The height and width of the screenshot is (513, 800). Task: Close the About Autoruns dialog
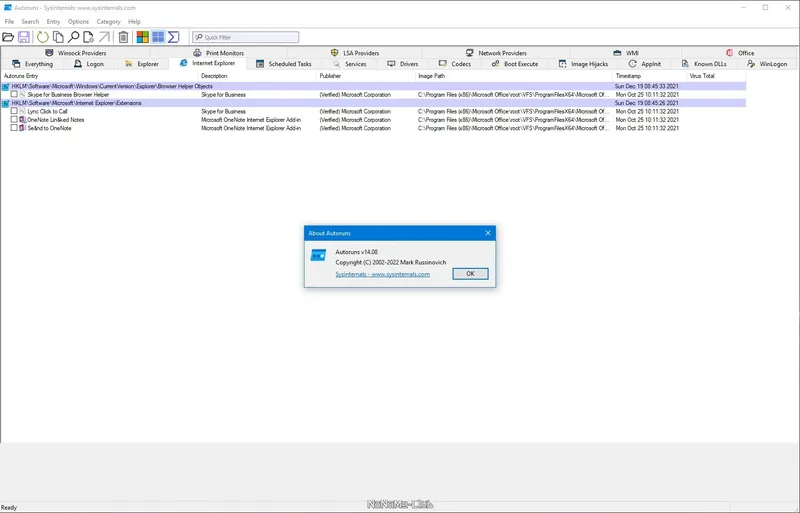tap(488, 233)
